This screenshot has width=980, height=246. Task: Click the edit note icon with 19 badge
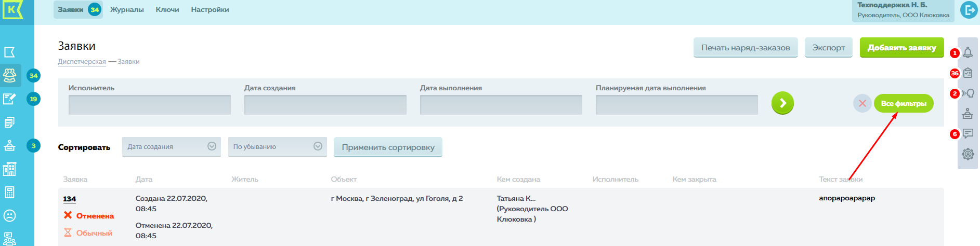tap(9, 99)
